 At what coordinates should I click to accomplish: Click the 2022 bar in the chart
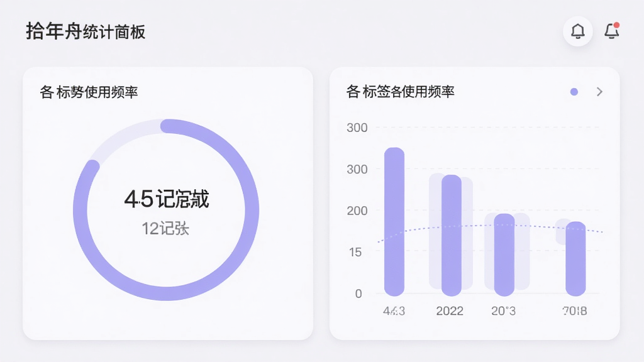click(452, 235)
